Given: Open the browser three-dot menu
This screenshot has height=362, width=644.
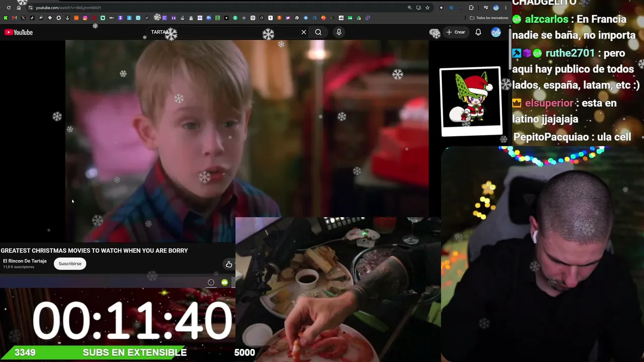Looking at the screenshot, I should coord(506,8).
